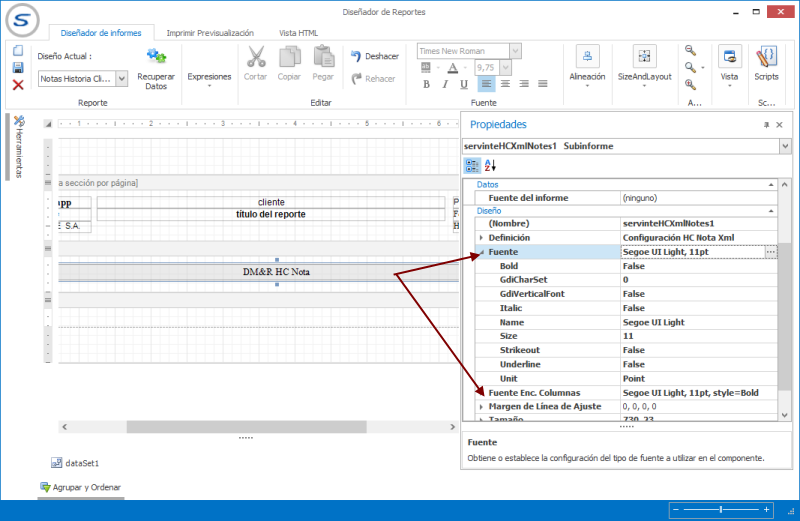Click the Deshacer undo button
The image size is (800, 521).
(374, 56)
